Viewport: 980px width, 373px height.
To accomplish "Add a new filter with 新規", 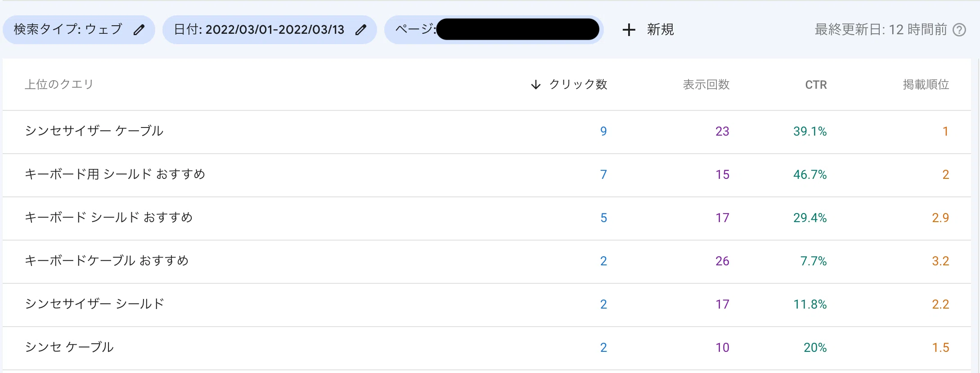I will click(x=660, y=30).
